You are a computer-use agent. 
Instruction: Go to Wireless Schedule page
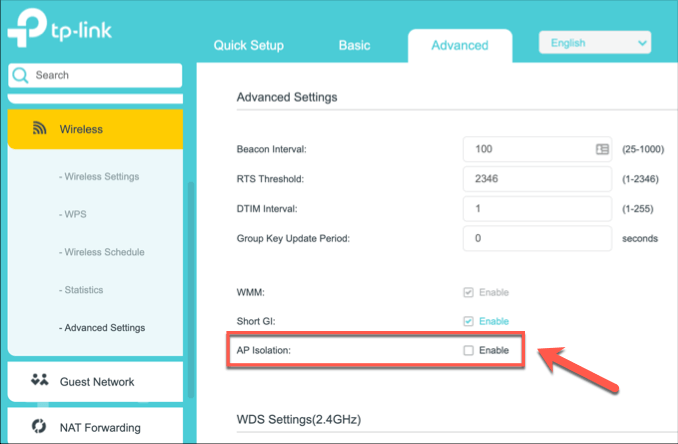tap(102, 252)
